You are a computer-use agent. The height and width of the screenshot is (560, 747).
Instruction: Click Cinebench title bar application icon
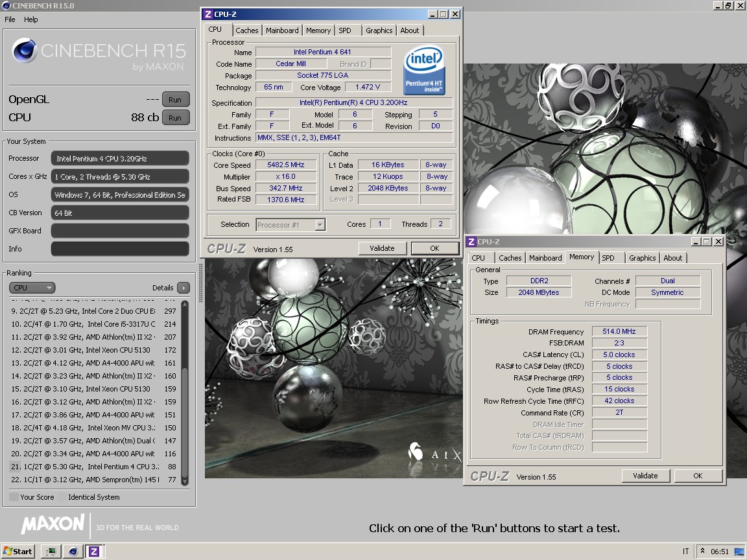(6, 6)
